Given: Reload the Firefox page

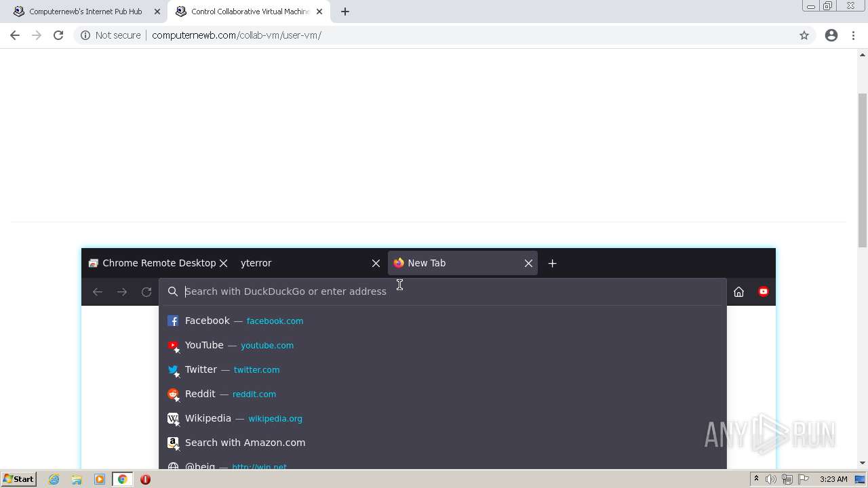Looking at the screenshot, I should pyautogui.click(x=146, y=291).
